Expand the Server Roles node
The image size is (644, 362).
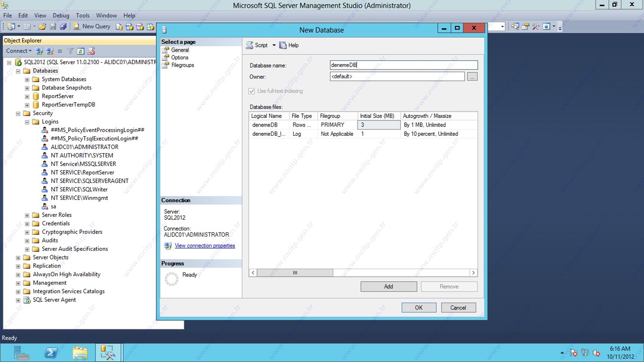pyautogui.click(x=27, y=215)
